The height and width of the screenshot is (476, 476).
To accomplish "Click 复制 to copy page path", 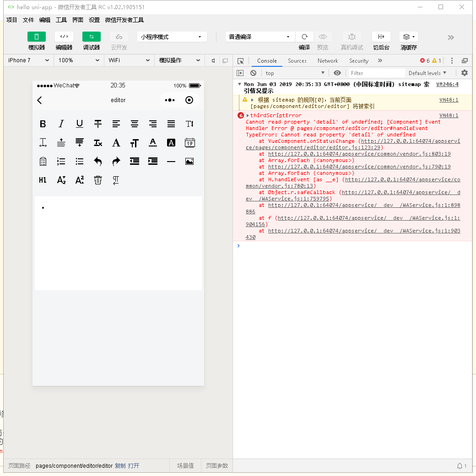I will click(x=120, y=465).
